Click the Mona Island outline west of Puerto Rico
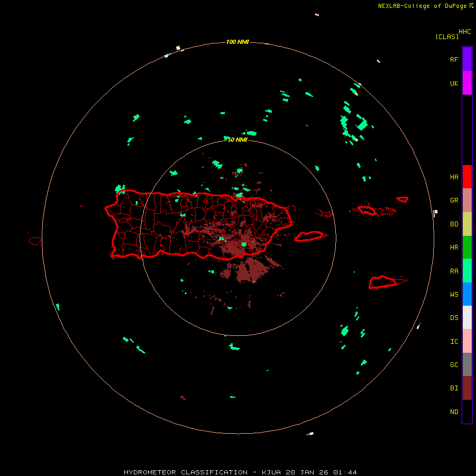The image size is (476, 476). 35,241
